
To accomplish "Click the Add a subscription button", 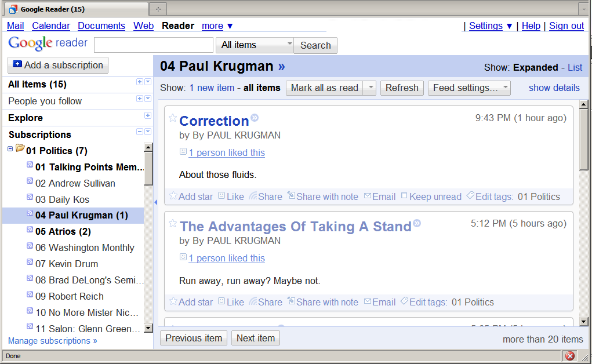I will pos(58,65).
